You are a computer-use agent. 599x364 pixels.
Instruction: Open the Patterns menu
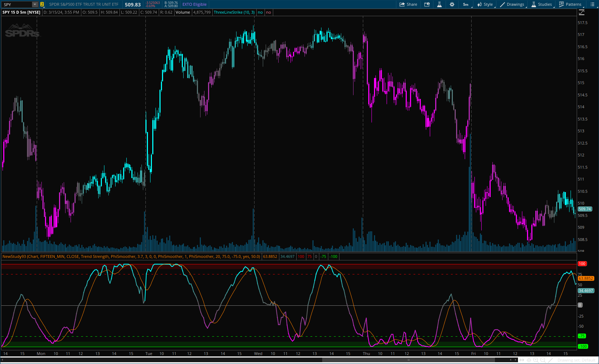coord(571,4)
